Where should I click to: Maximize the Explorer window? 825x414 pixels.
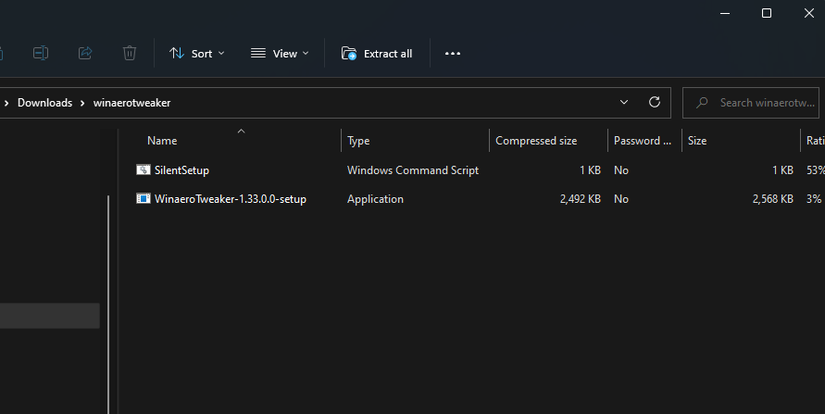click(x=767, y=13)
